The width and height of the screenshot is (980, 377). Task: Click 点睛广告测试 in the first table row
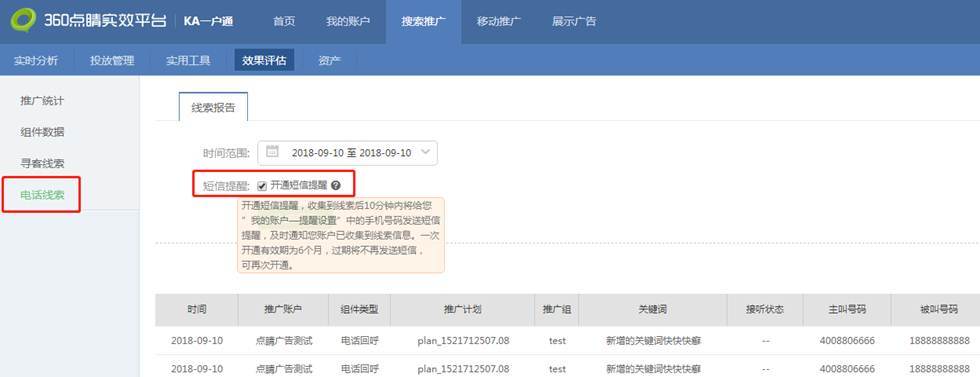pos(283,341)
